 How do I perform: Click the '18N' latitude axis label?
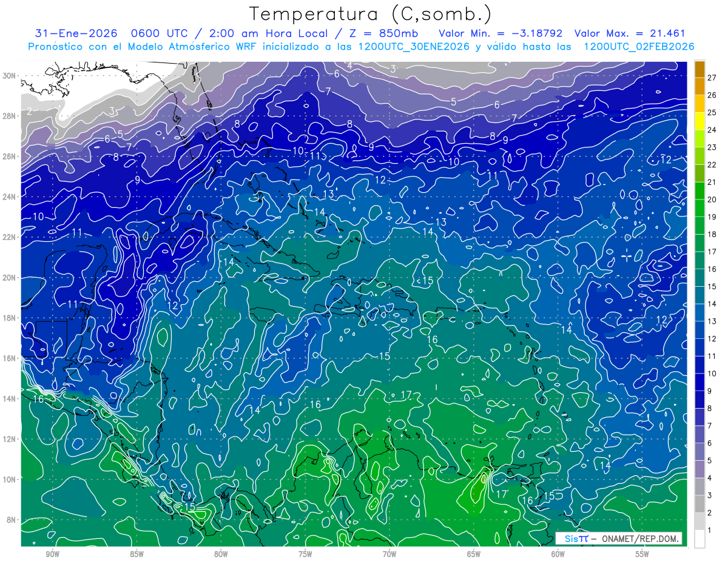pos(10,318)
